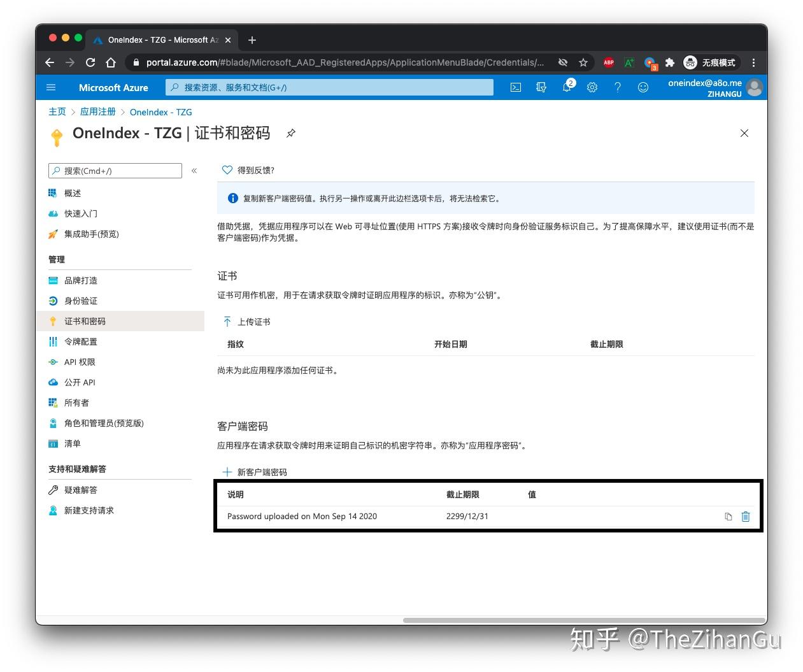Collapse the left navigation with the « chevron
Screen dimensions: 803x672
pos(194,170)
